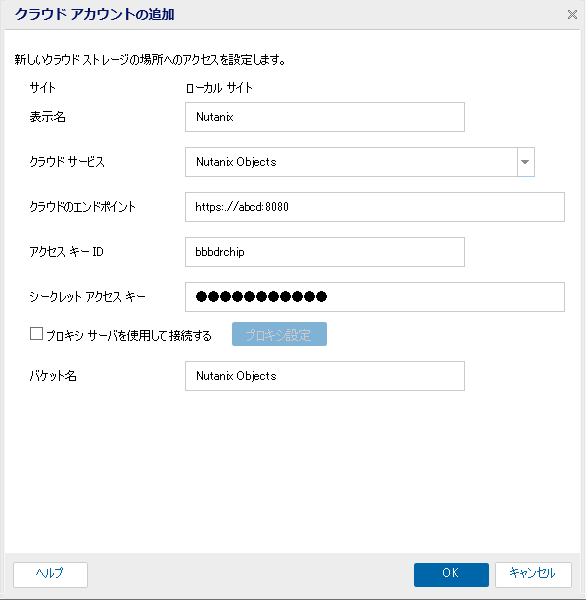Viewport: 586px width, 600px height.
Task: Click the ローカル サイト text
Action: (x=219, y=88)
